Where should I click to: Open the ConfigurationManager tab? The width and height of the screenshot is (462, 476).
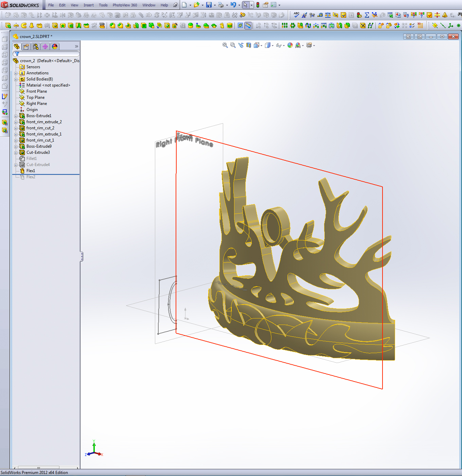point(36,47)
